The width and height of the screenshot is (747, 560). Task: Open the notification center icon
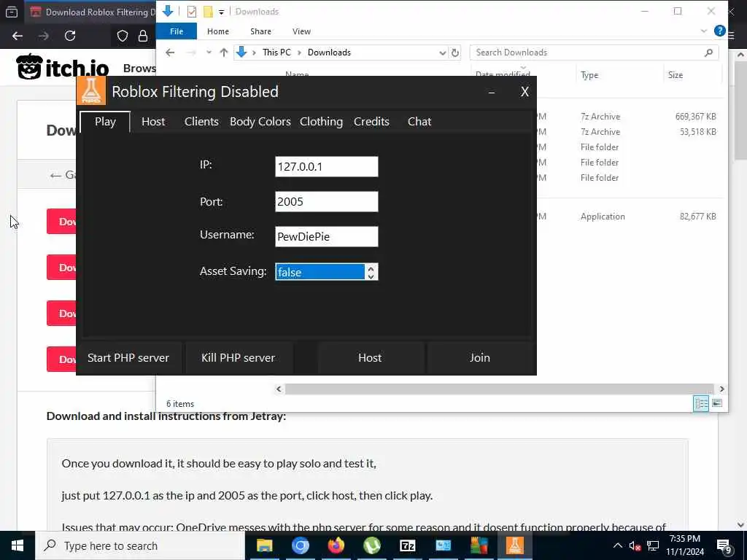(x=724, y=546)
